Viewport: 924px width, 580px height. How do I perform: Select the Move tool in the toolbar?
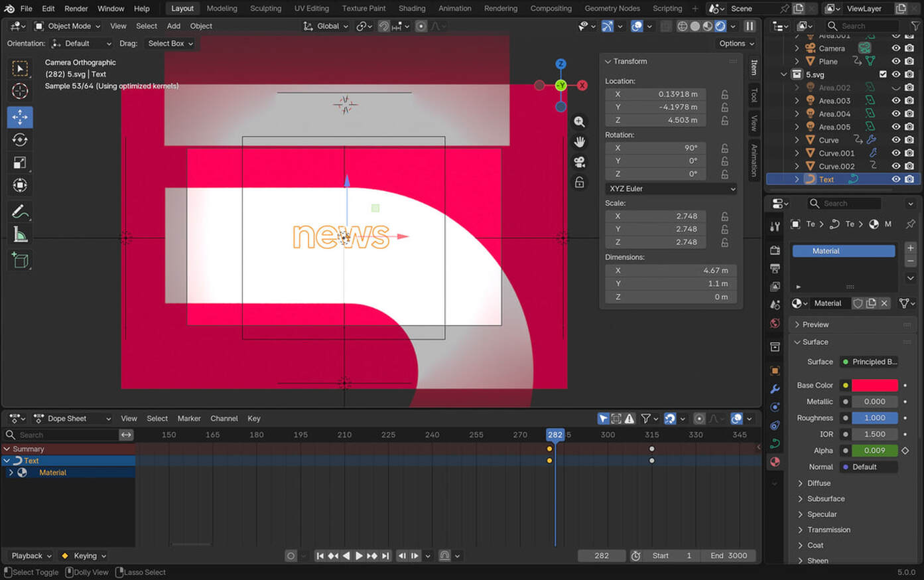[x=20, y=117]
